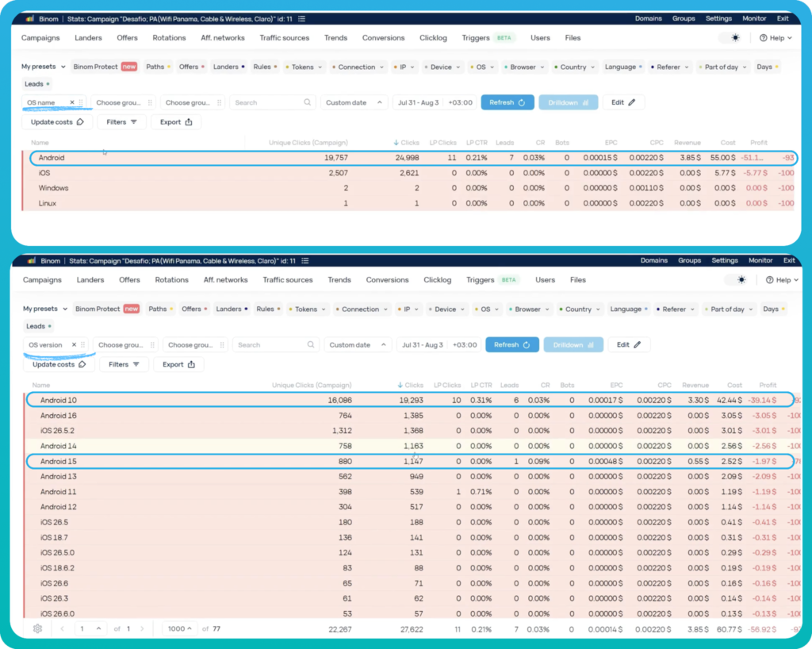
Task: Remove OS version grouping with the X icon
Action: (x=74, y=344)
